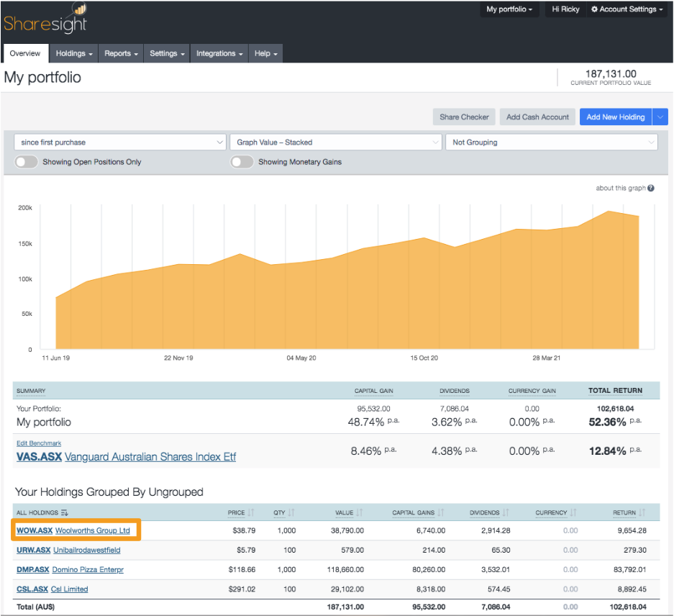The image size is (674, 616).
Task: Click Hi Ricky user item
Action: [x=565, y=9]
